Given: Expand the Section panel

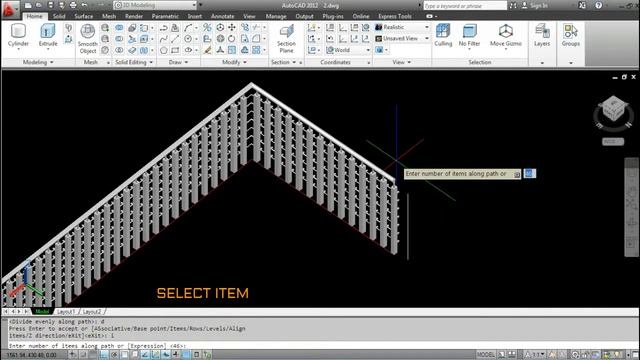Looking at the screenshot, I should click(x=283, y=62).
